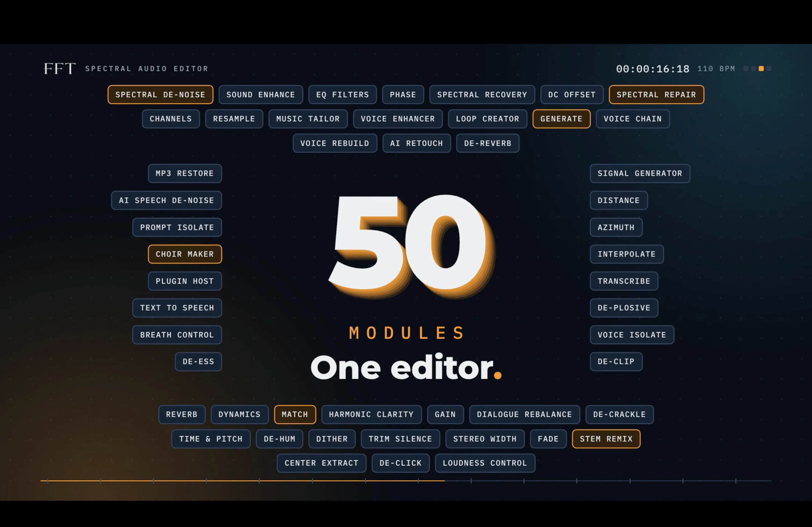Select the Music Tailor module

click(x=308, y=119)
